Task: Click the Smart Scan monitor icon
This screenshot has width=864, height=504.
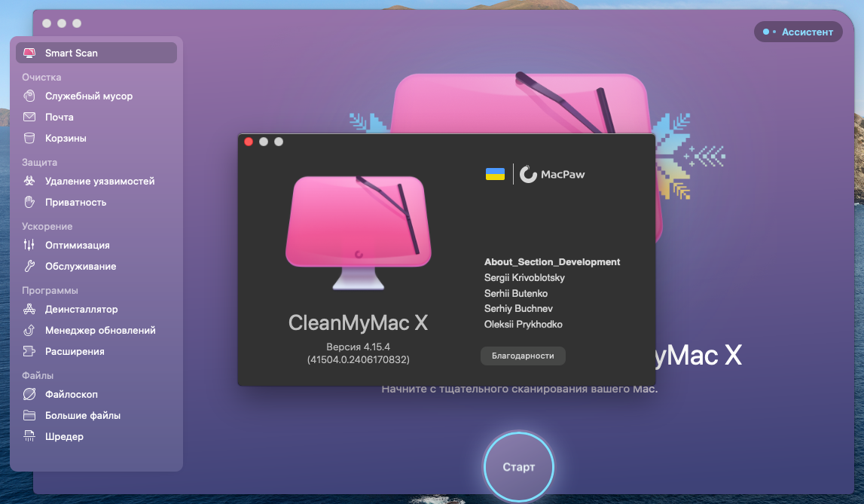Action: click(x=29, y=53)
